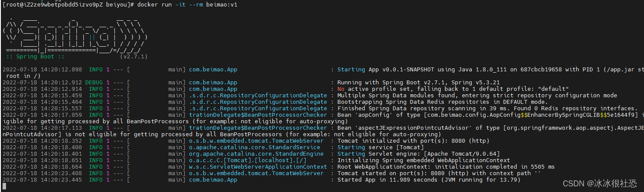Viewport: 644px width, 192px height.
Task: Click timestamp '2022-07-18 14:20:18.664'
Action: (x=42, y=167)
